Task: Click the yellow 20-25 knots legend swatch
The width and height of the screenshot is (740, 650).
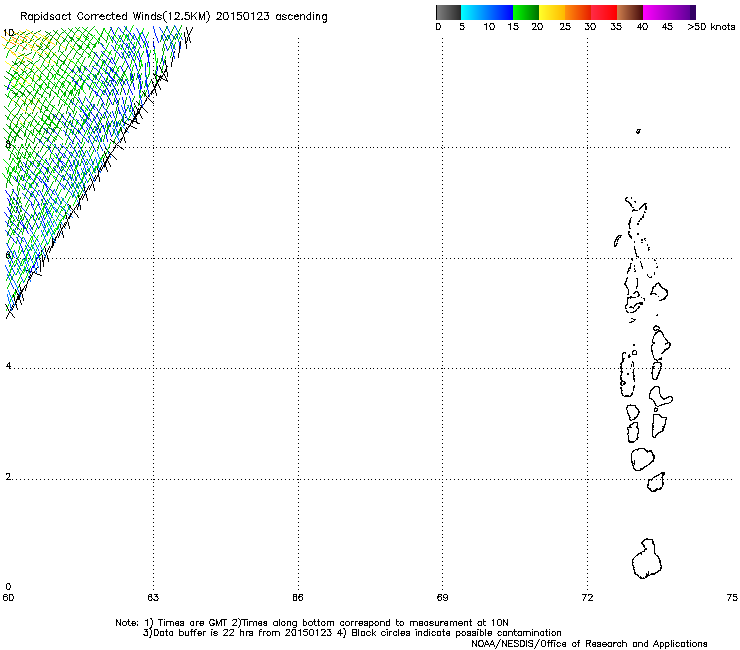Action: [x=552, y=12]
